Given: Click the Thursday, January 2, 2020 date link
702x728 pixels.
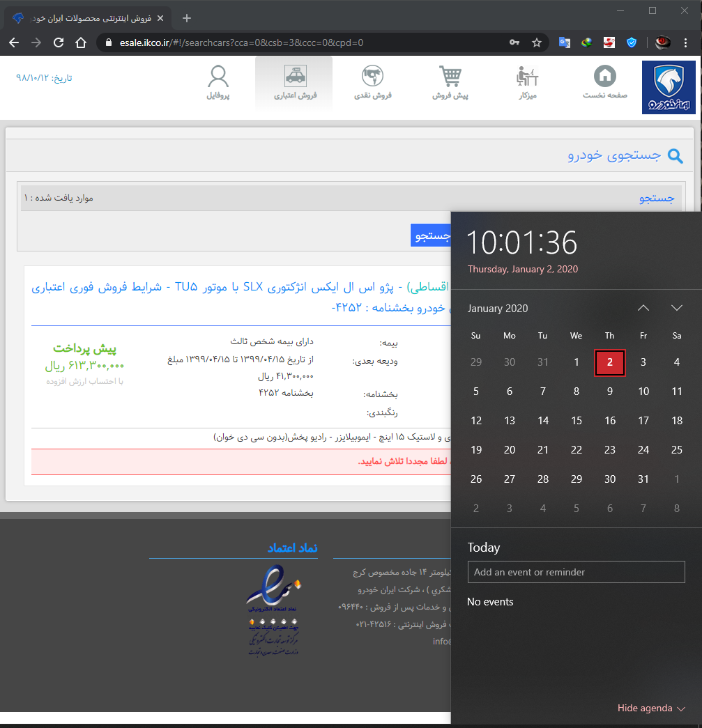Looking at the screenshot, I should pos(523,270).
